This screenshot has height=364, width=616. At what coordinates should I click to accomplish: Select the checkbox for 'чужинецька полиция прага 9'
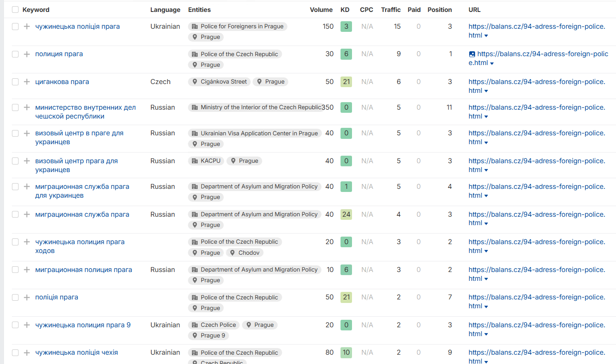point(15,325)
